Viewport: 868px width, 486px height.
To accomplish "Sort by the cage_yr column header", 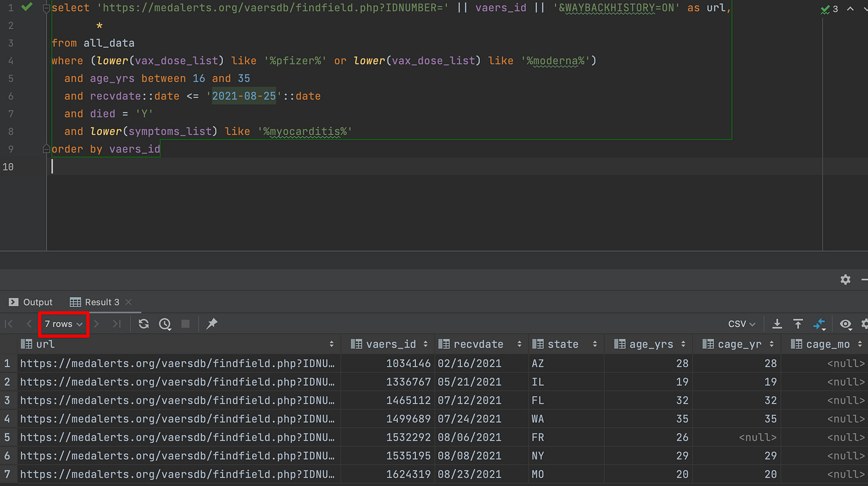I will tap(737, 344).
